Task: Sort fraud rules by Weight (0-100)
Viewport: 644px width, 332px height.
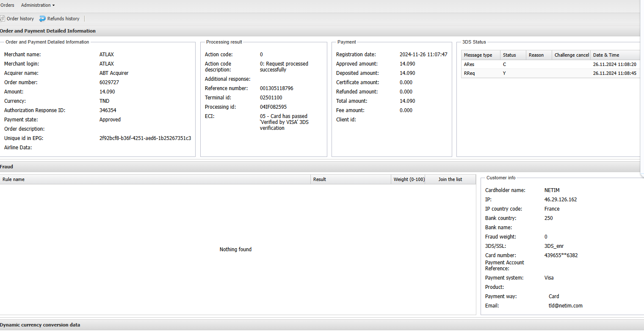Action: (409, 179)
